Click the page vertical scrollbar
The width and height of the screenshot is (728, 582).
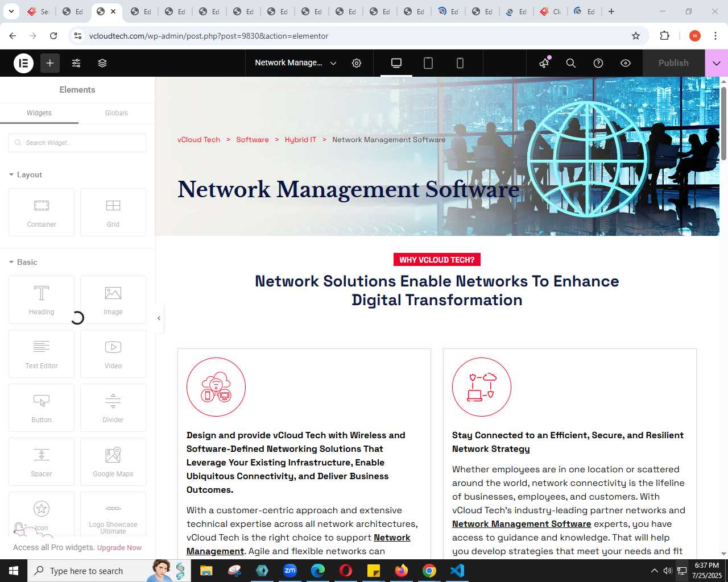tap(723, 123)
